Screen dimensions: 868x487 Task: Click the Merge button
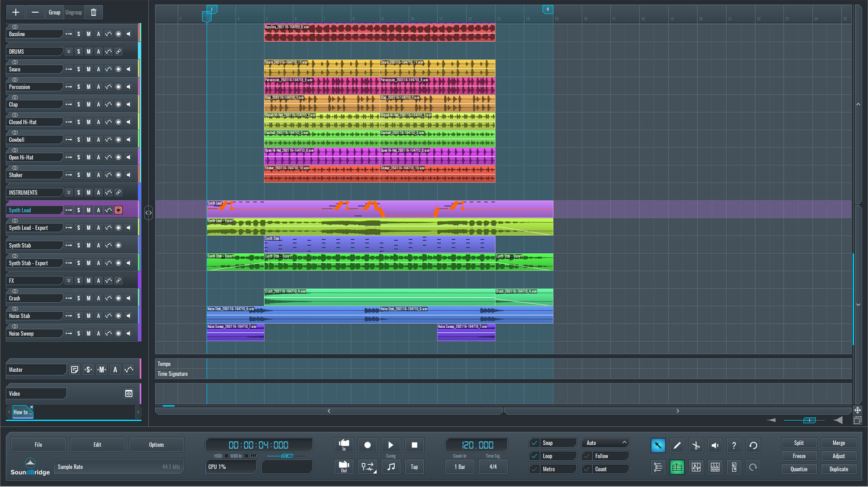[x=838, y=443]
